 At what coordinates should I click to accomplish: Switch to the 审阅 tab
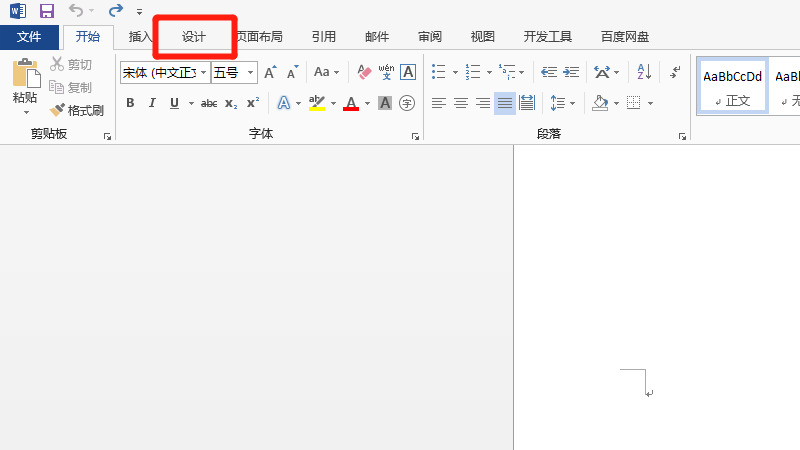[x=430, y=37]
